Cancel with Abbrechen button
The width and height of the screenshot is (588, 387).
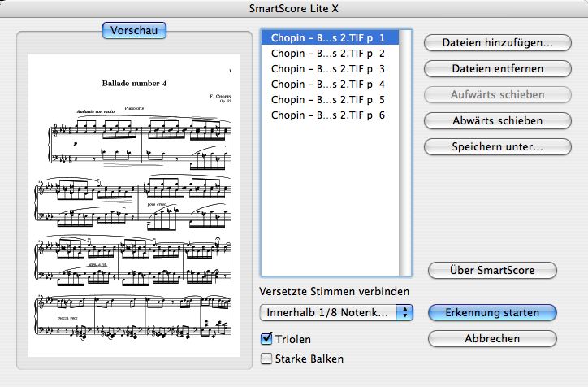pyautogui.click(x=492, y=338)
